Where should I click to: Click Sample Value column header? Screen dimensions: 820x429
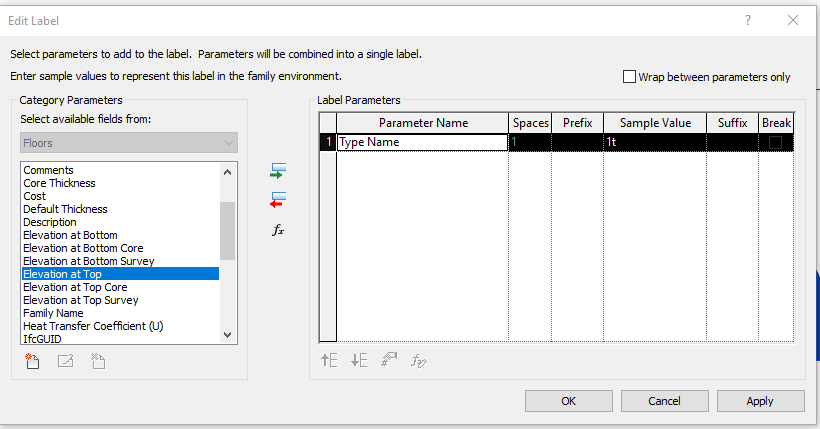[655, 123]
